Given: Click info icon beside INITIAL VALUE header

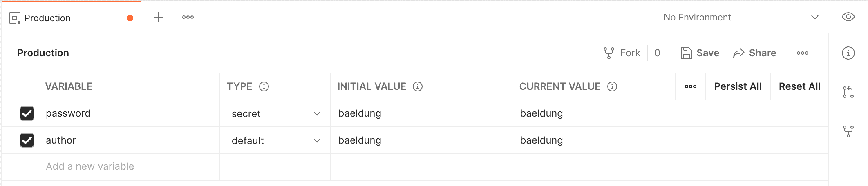Looking at the screenshot, I should click(418, 86).
